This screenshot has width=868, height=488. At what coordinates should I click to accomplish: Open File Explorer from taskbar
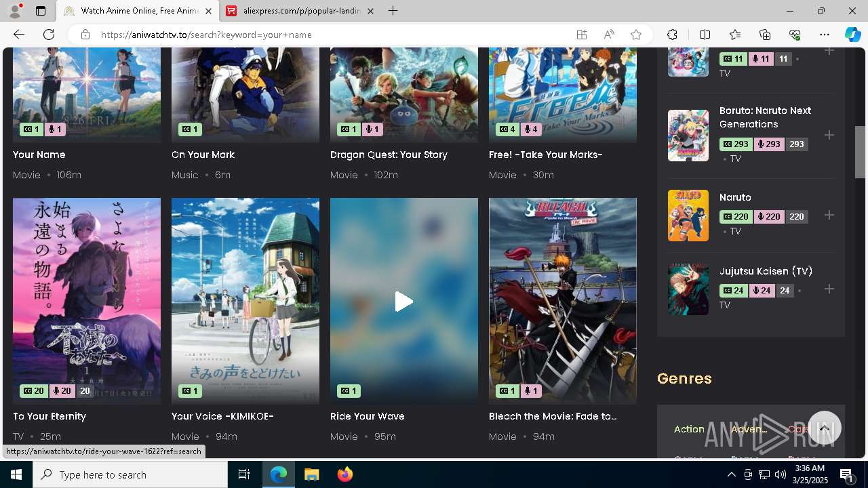click(311, 474)
